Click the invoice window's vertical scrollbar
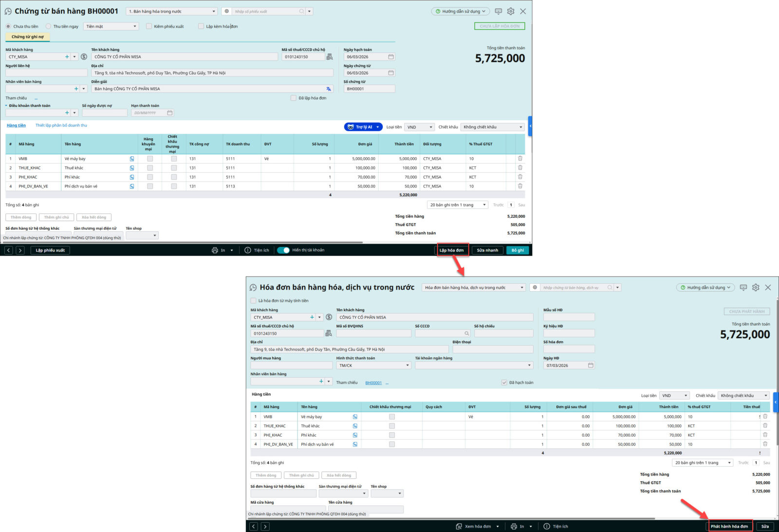 777,389
